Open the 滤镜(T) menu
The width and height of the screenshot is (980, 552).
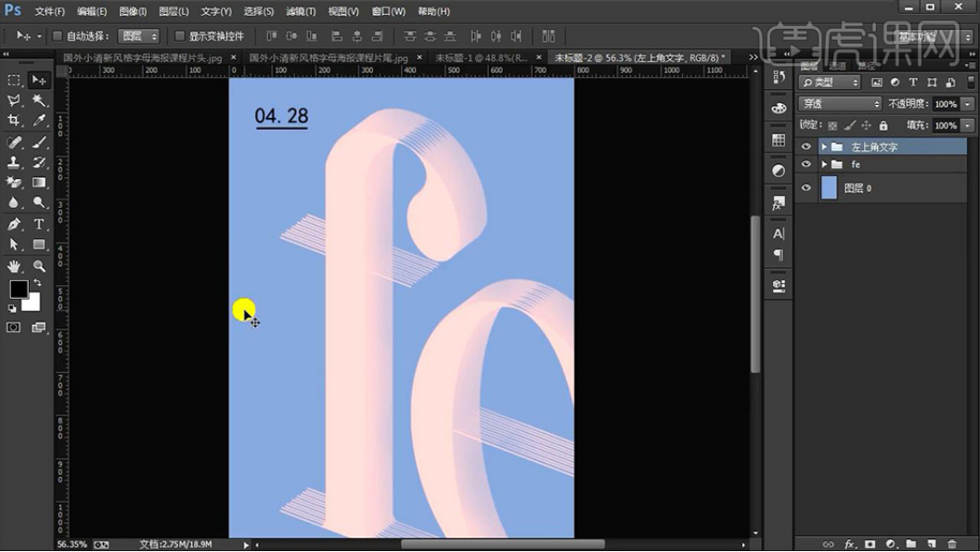(301, 11)
